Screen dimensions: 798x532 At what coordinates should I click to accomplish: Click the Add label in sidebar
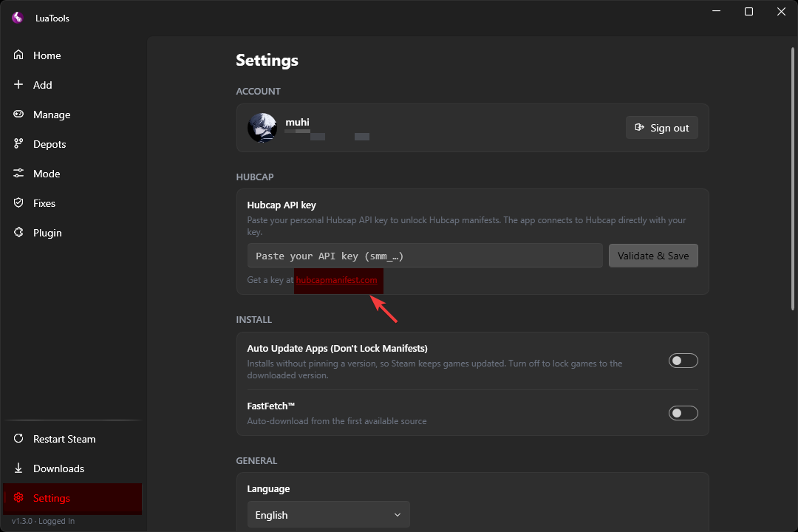[43, 85]
